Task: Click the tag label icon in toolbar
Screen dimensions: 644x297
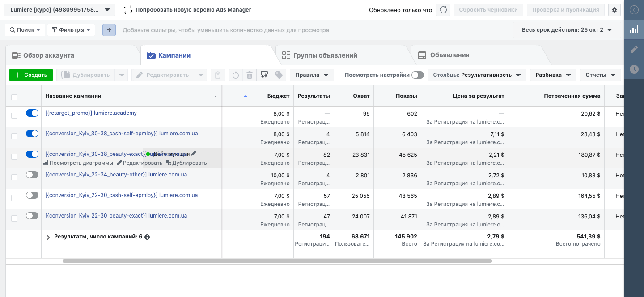Action: click(279, 75)
